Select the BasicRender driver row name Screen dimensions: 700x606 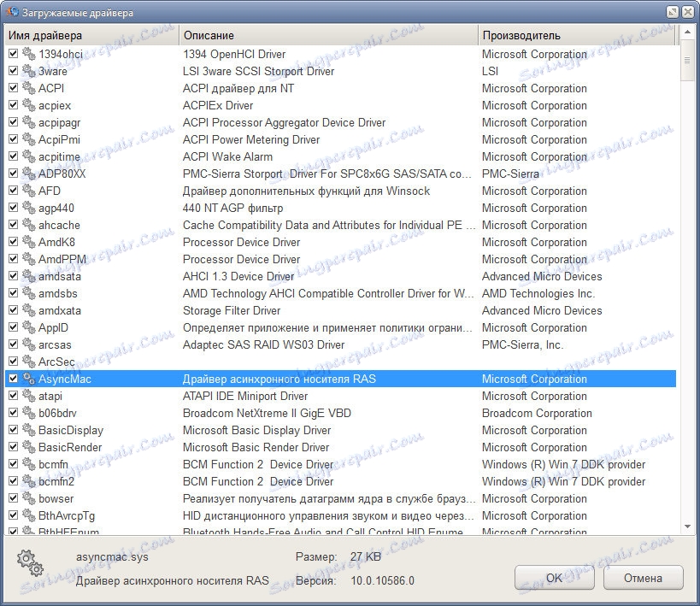[x=70, y=447]
